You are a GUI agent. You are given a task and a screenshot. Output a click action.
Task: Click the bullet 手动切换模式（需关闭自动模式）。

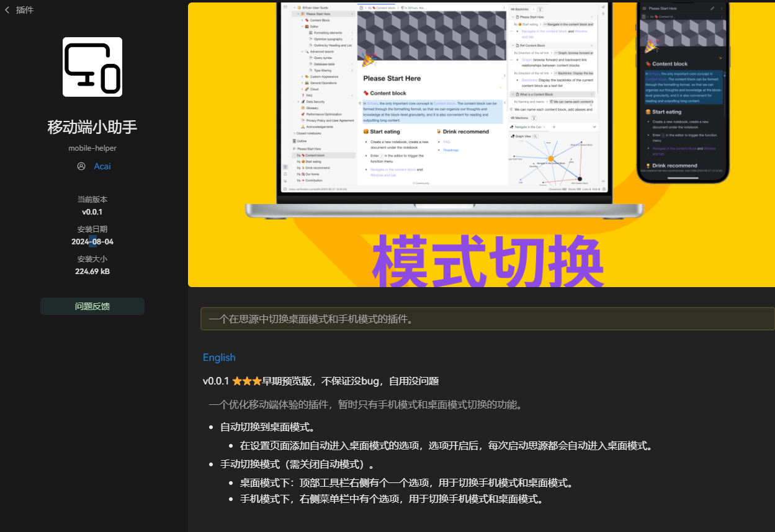298,464
